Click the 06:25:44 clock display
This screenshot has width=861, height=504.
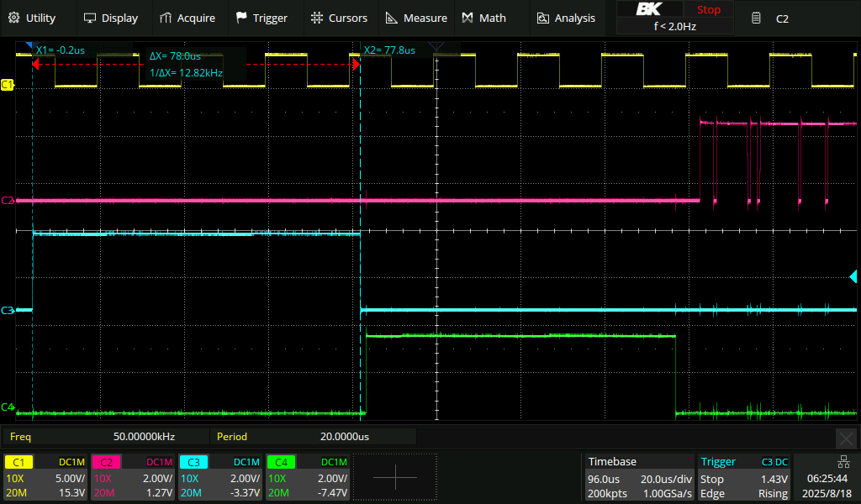(x=827, y=479)
